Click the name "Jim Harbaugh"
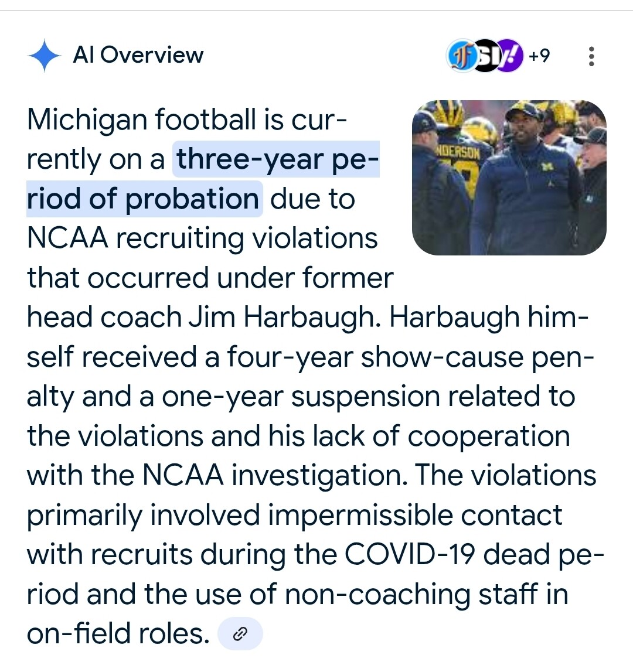 285,318
